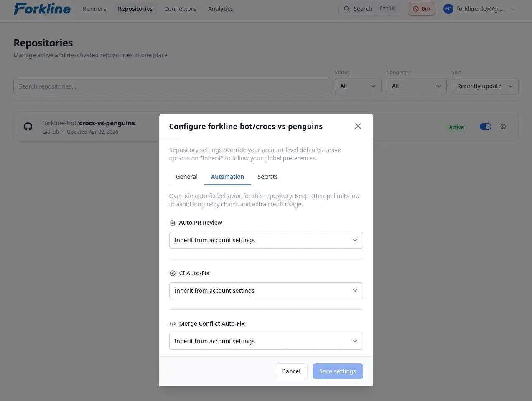Open the Runners page
This screenshot has height=401, width=532.
[94, 9]
